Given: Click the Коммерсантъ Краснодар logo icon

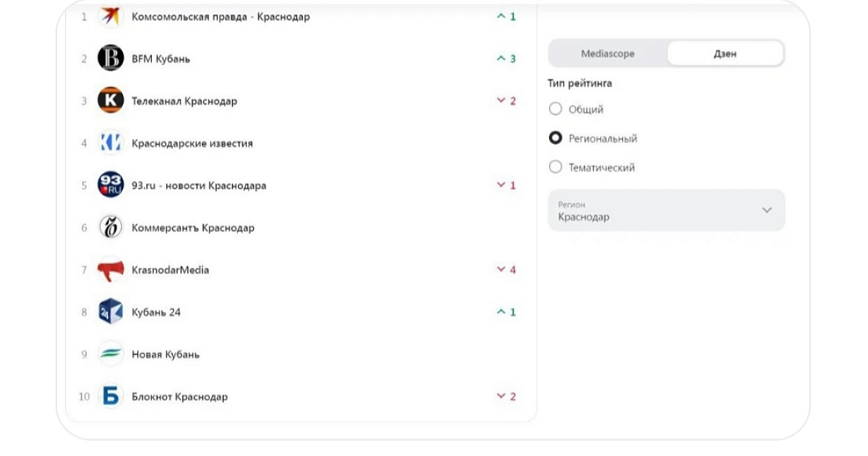Looking at the screenshot, I should pos(111,227).
